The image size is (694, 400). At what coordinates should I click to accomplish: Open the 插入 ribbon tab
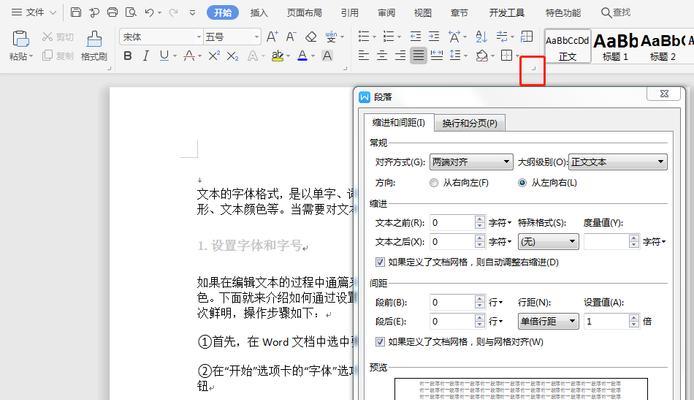[259, 13]
